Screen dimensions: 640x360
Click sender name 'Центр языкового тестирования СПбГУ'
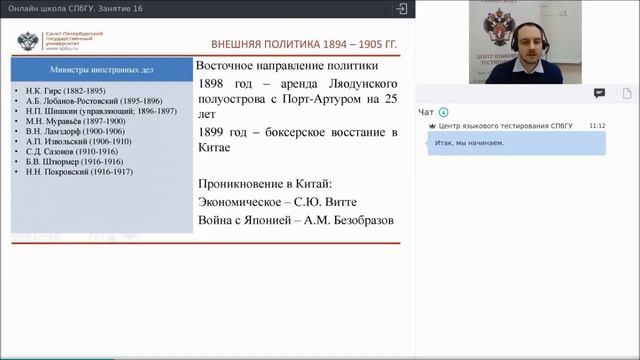point(505,126)
